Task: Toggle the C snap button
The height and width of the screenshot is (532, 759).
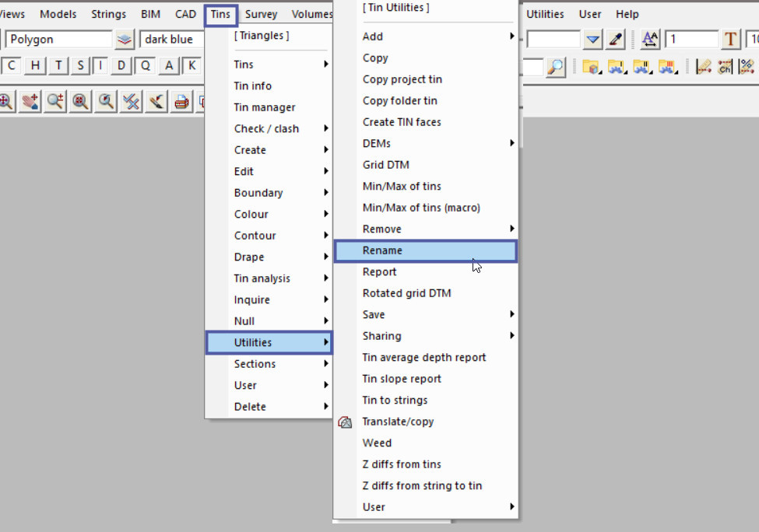Action: tap(12, 66)
